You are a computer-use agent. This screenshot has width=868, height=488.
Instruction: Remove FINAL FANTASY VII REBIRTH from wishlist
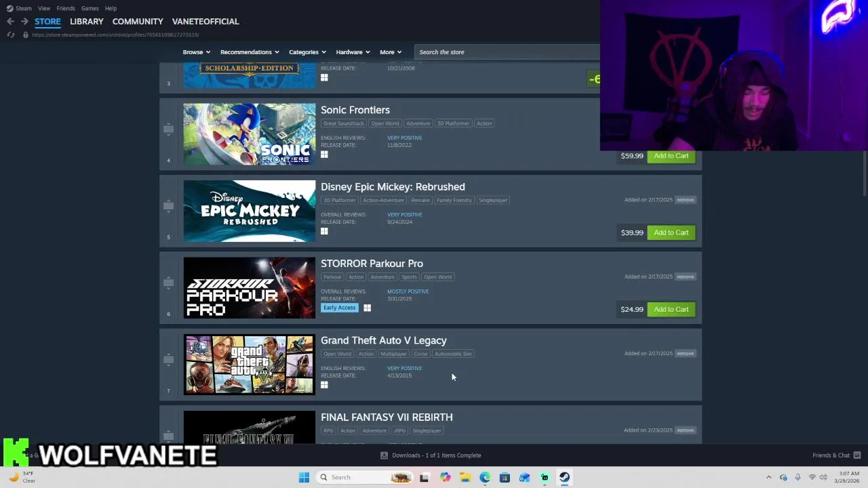pyautogui.click(x=685, y=430)
